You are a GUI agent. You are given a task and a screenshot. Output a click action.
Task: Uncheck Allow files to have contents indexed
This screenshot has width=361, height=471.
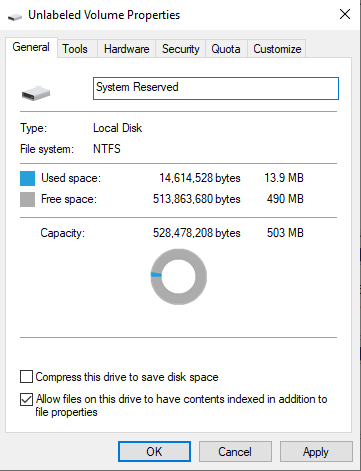(26, 399)
